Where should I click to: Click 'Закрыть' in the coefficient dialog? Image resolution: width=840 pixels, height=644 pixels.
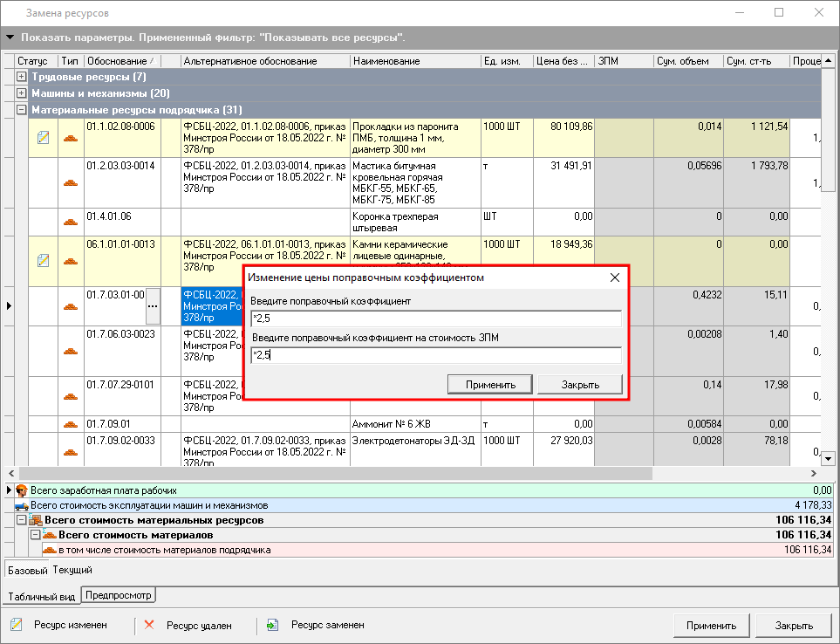tap(580, 385)
